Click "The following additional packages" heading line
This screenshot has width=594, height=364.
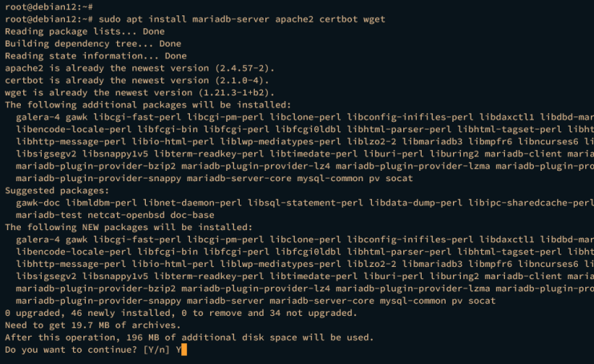coord(148,105)
